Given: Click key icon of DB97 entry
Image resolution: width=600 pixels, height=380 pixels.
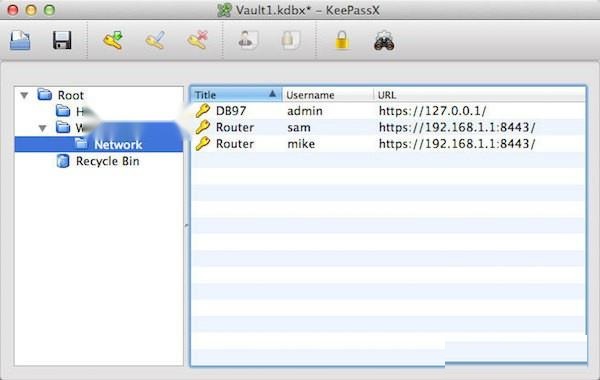Looking at the screenshot, I should point(203,111).
